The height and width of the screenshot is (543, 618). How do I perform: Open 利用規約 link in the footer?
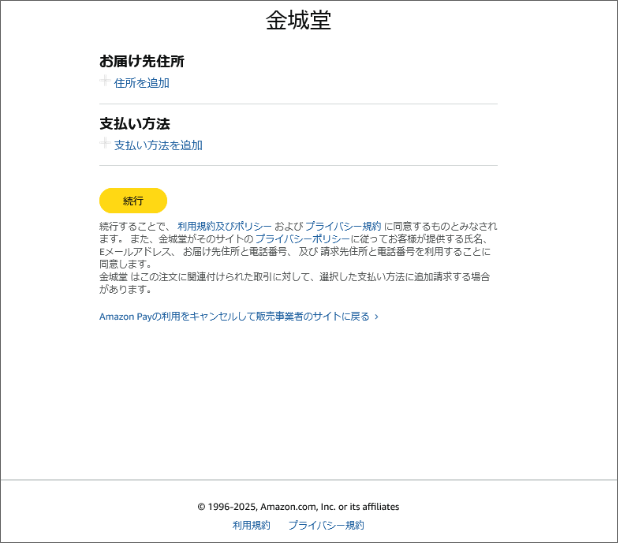(x=251, y=525)
